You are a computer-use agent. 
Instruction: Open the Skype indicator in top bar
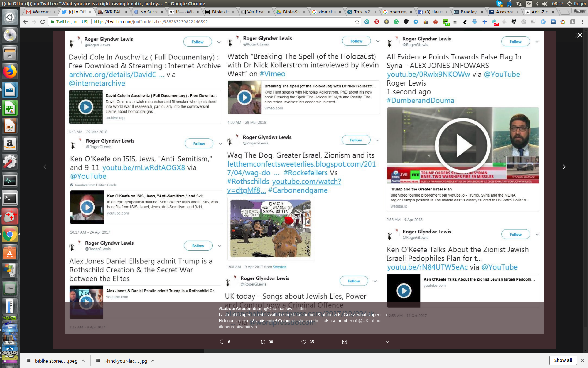click(x=499, y=4)
